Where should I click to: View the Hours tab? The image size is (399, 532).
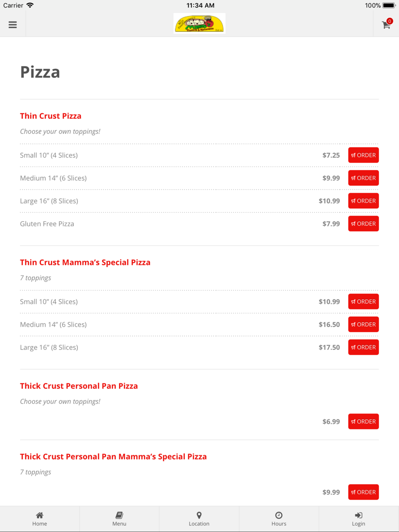pos(279,519)
